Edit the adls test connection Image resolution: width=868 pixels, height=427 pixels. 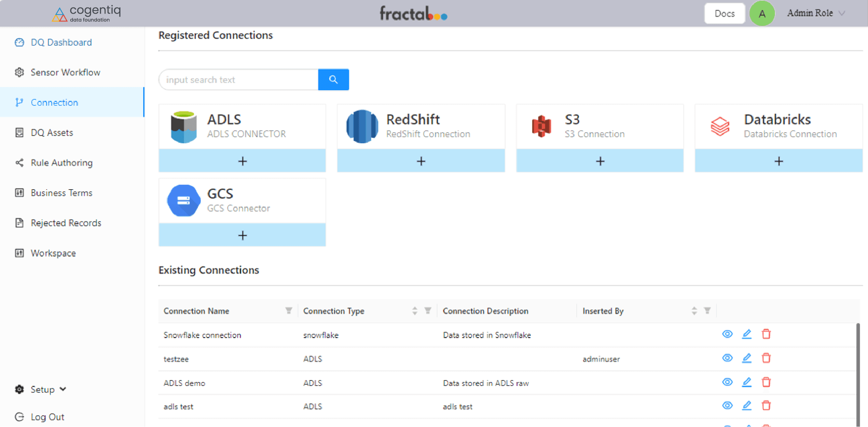click(x=747, y=406)
